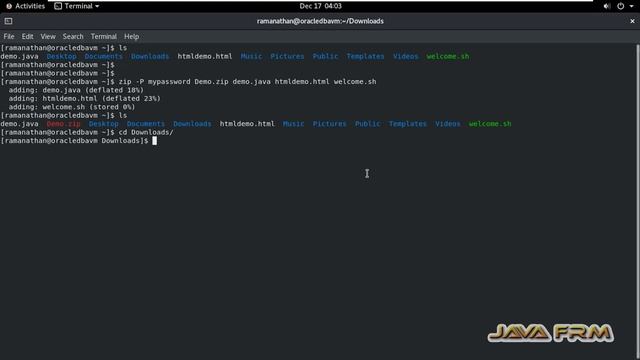
Task: Open the View menu
Action: click(x=48, y=36)
